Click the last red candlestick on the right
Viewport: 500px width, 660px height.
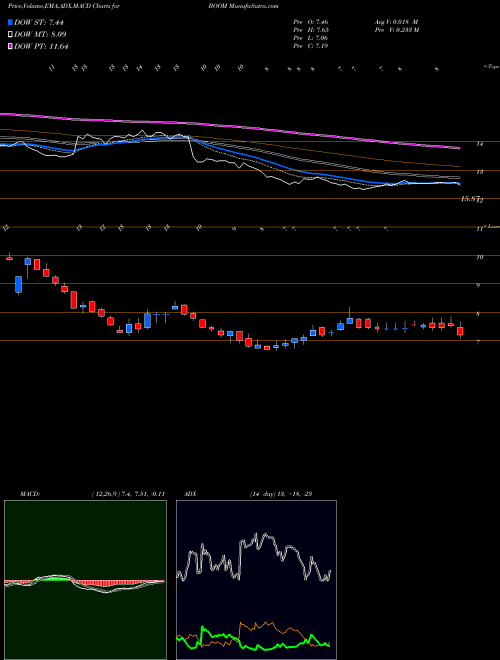pos(460,331)
